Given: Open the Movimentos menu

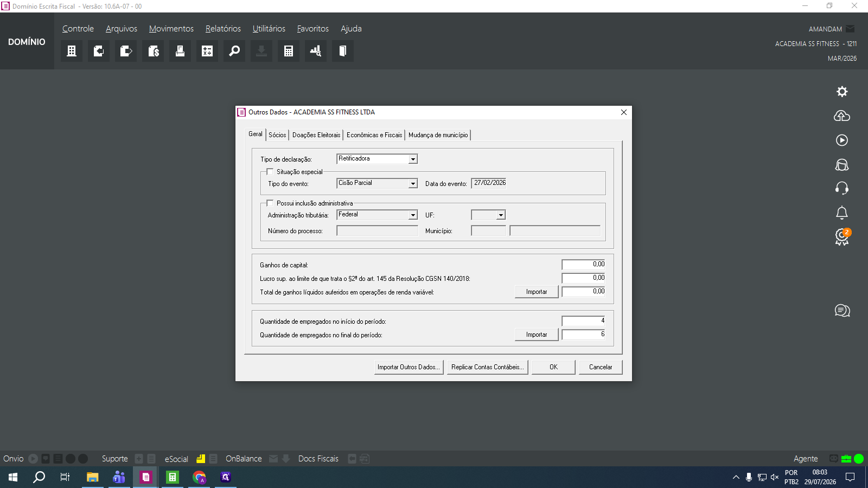Looking at the screenshot, I should (x=171, y=29).
